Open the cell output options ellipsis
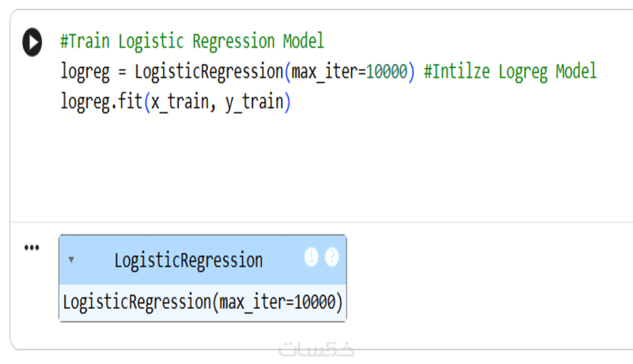The height and width of the screenshot is (364, 633). [x=32, y=247]
